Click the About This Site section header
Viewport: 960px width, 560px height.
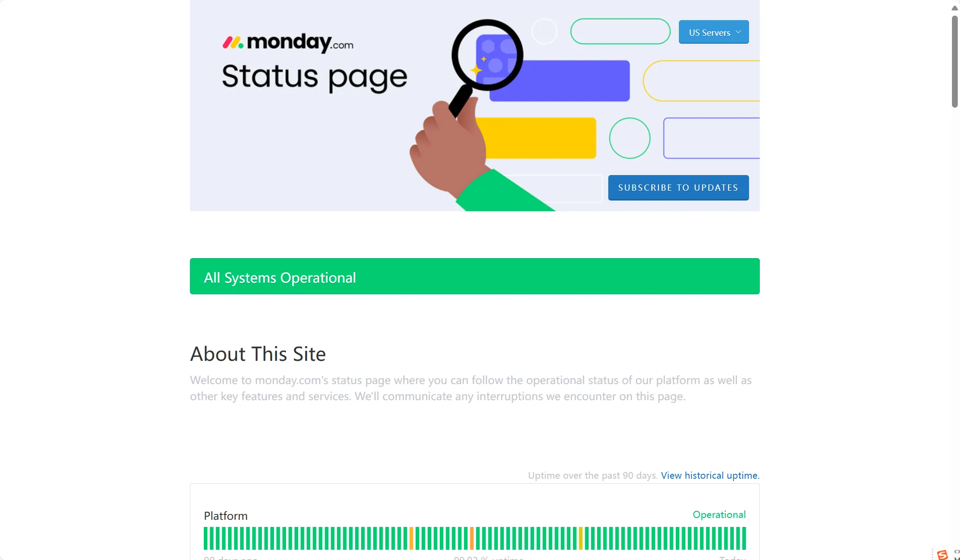[258, 352]
